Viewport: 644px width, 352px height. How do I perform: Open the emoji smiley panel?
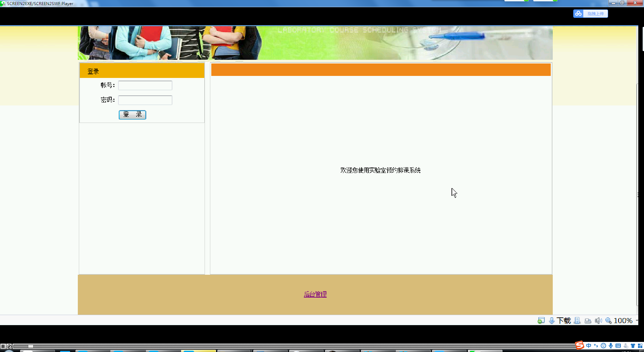coord(603,346)
